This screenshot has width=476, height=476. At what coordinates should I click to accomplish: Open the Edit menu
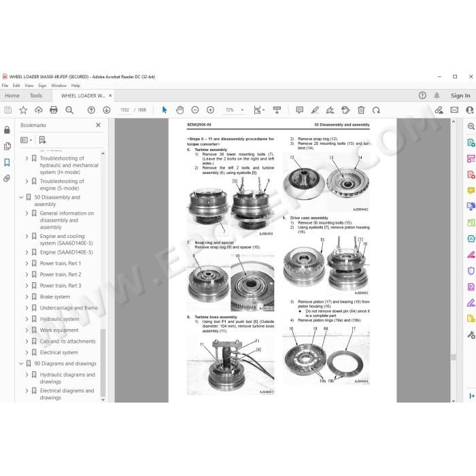click(16, 86)
